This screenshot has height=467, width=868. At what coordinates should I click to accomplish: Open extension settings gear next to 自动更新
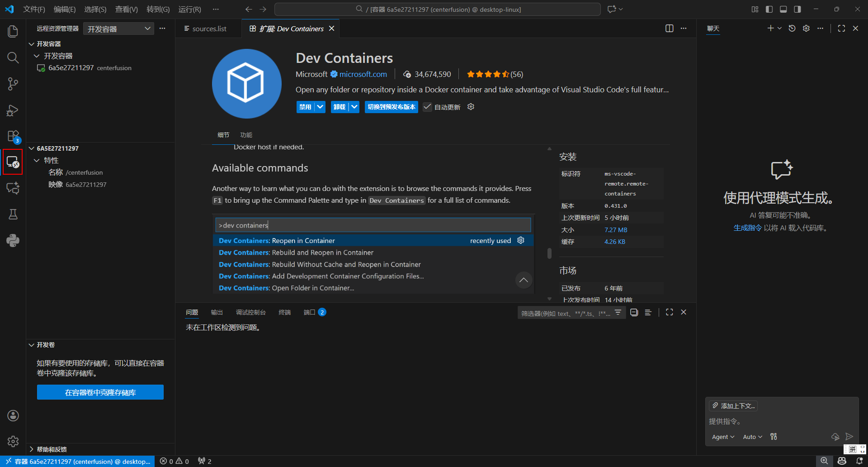click(471, 107)
